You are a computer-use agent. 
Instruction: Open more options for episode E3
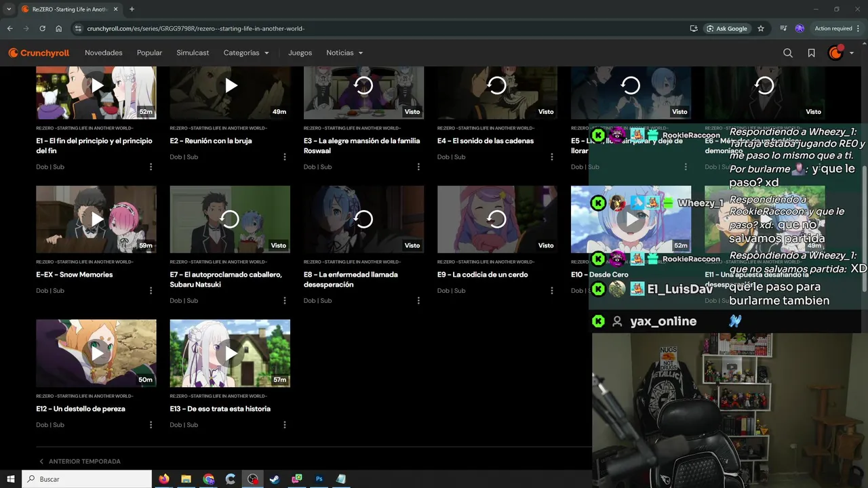tap(418, 167)
